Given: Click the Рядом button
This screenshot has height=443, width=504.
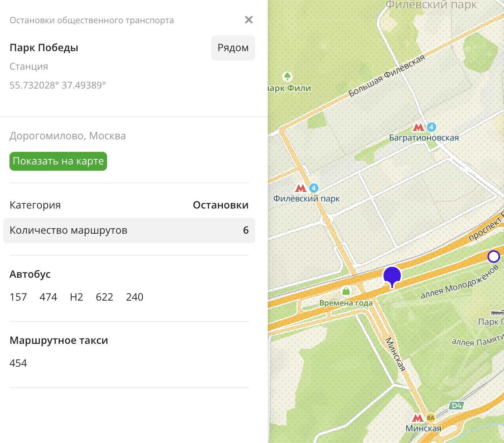Looking at the screenshot, I should click(233, 48).
